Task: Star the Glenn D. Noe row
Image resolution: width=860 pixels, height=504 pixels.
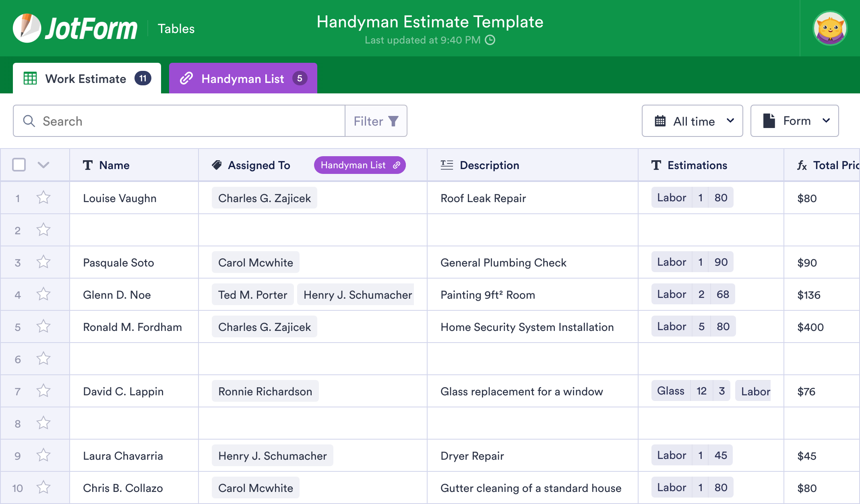Action: tap(43, 294)
